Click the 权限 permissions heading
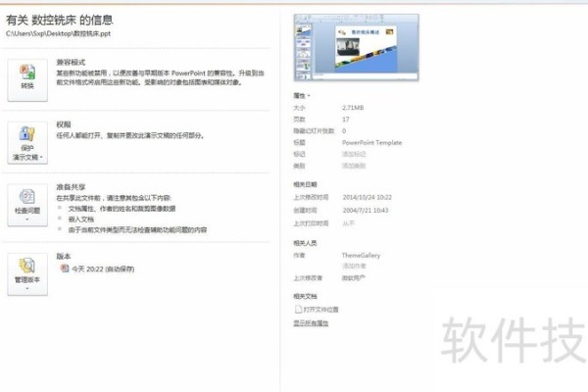The width and height of the screenshot is (588, 392). coord(64,124)
